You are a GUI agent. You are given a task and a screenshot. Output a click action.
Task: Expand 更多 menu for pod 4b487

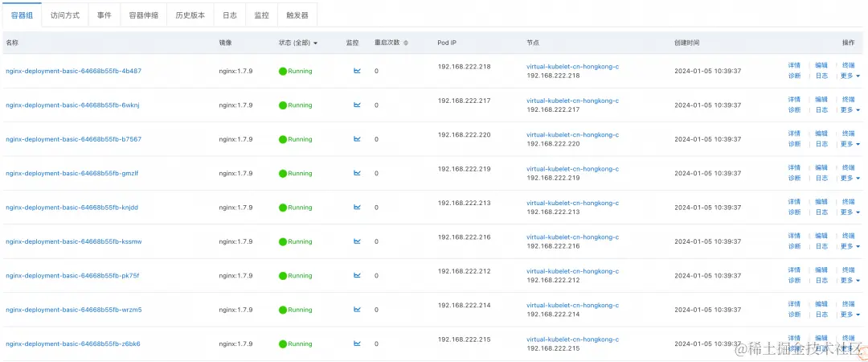[850, 76]
